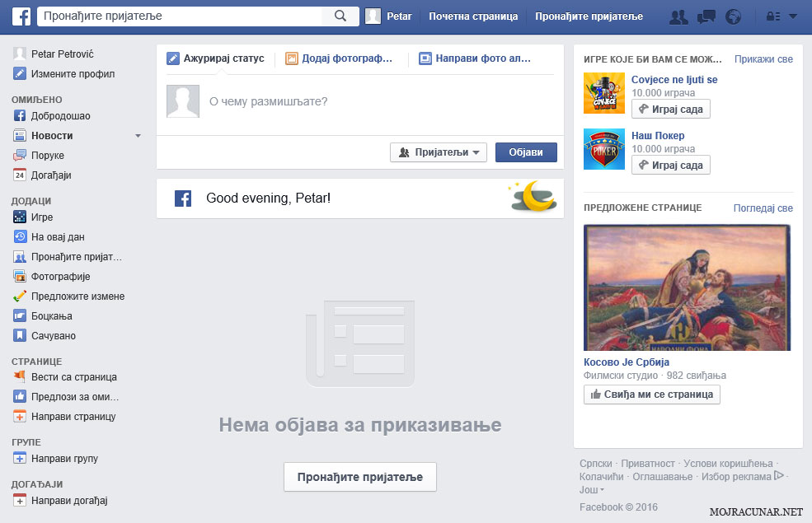Open the Пријатељи audience selector dropdown
Screen dimensions: 812x523
438,152
